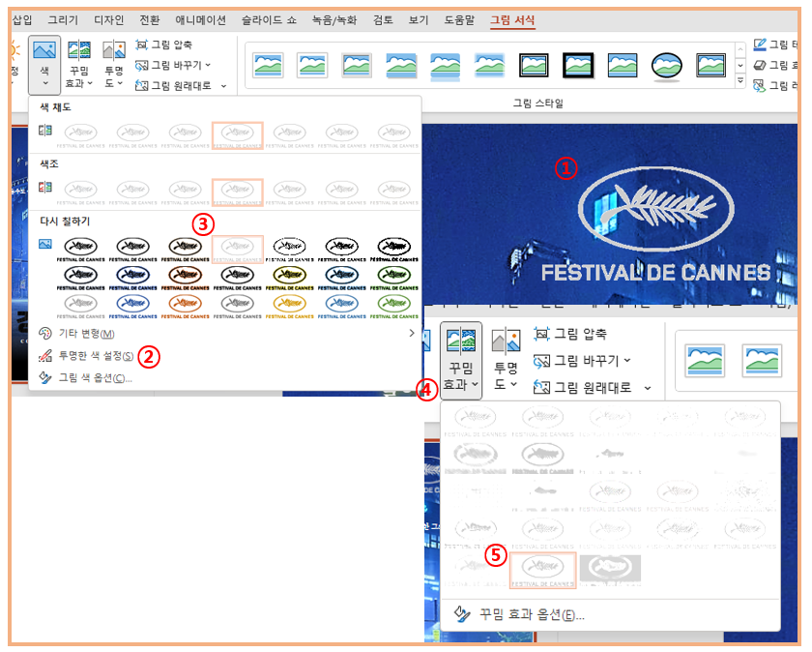
Task: Click the Cannes logo picture on slide
Action: pyautogui.click(x=655, y=224)
